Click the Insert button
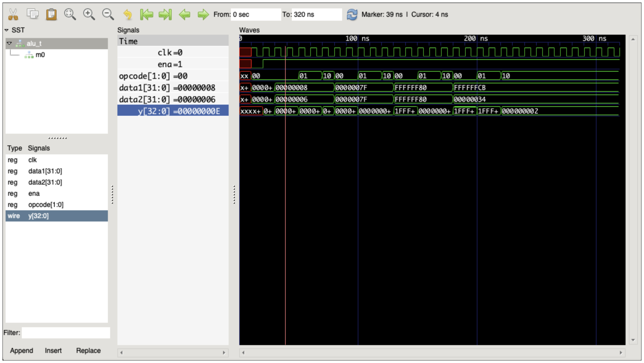The width and height of the screenshot is (644, 363). [x=53, y=350]
